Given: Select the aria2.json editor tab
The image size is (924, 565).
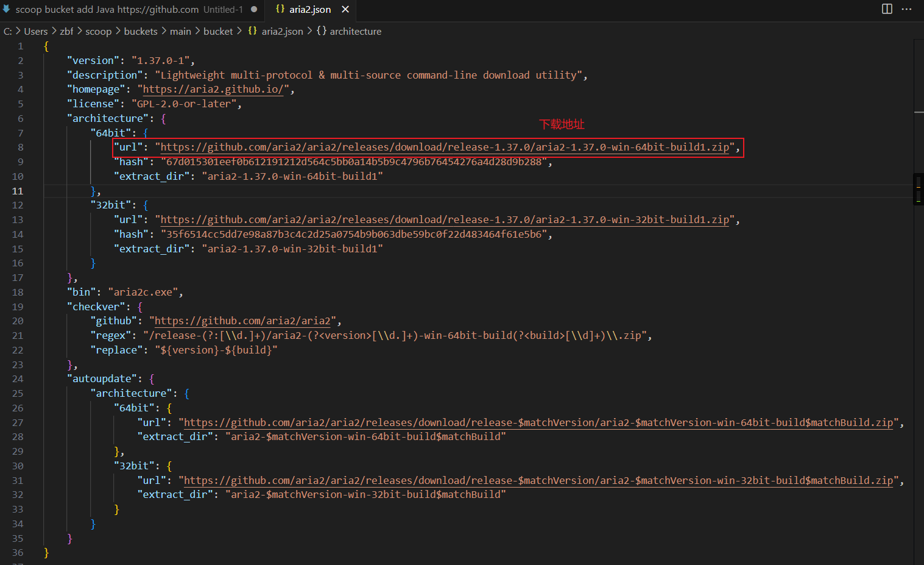Looking at the screenshot, I should click(310, 9).
